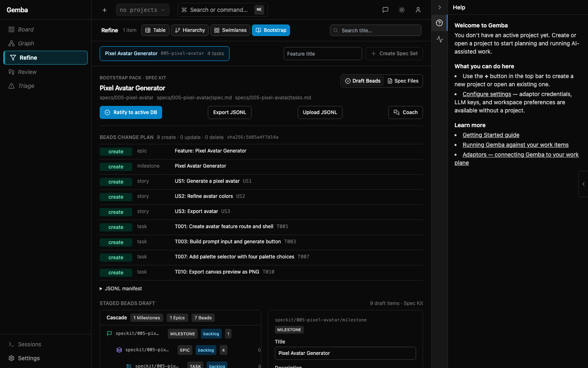Select the 'T003: Build prompt input' row

261,242
